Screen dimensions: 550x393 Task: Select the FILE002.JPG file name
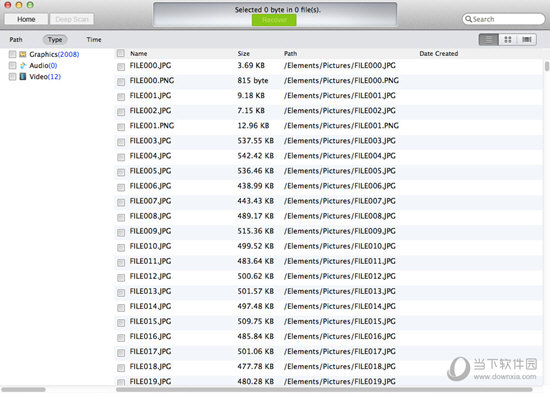click(x=150, y=111)
